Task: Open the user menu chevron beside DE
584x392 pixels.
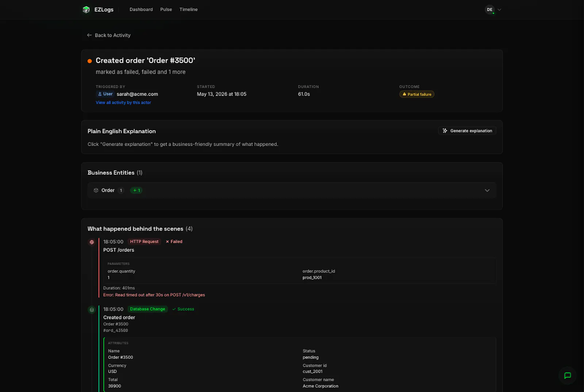Action: click(499, 10)
